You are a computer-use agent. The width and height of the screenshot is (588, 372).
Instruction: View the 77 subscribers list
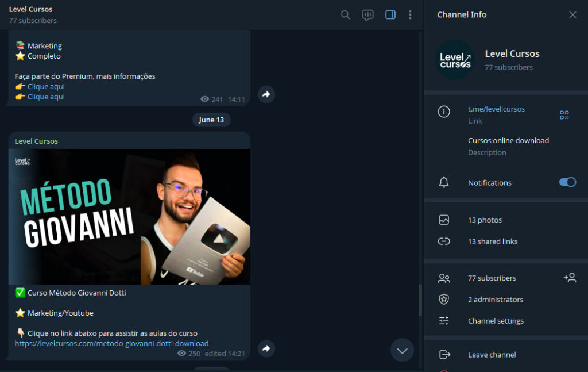(x=492, y=278)
